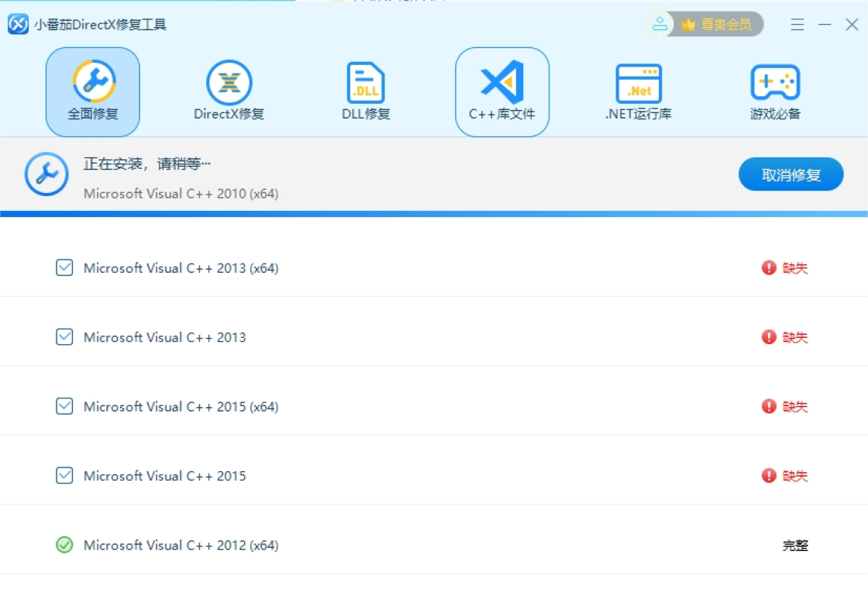This screenshot has height=589, width=868.
Task: Click 正在安装，请稍等 status text
Action: pyautogui.click(x=147, y=164)
